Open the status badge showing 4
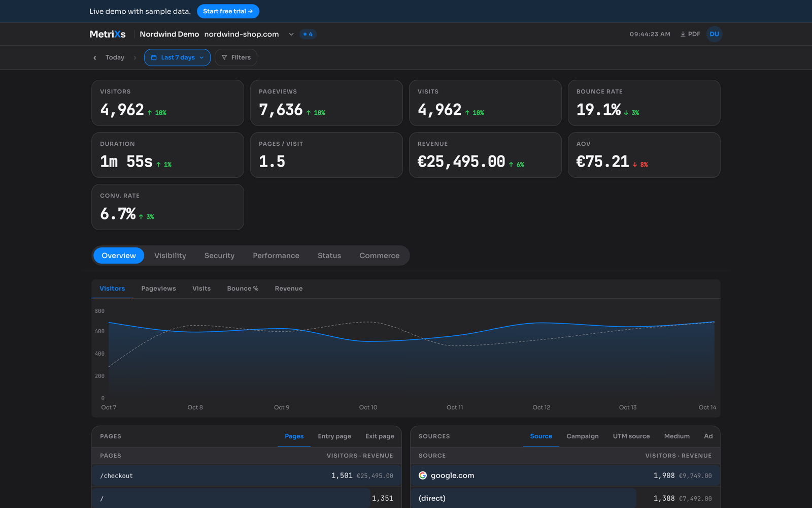The height and width of the screenshot is (508, 812). (x=308, y=34)
